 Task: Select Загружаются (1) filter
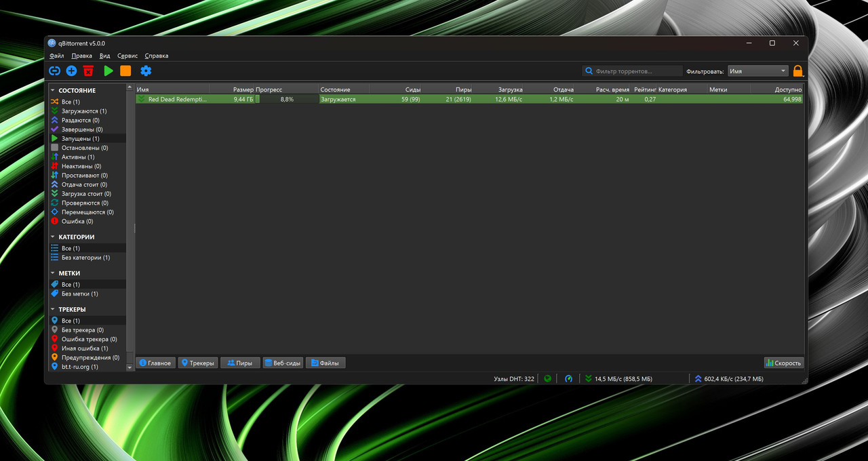click(x=87, y=111)
